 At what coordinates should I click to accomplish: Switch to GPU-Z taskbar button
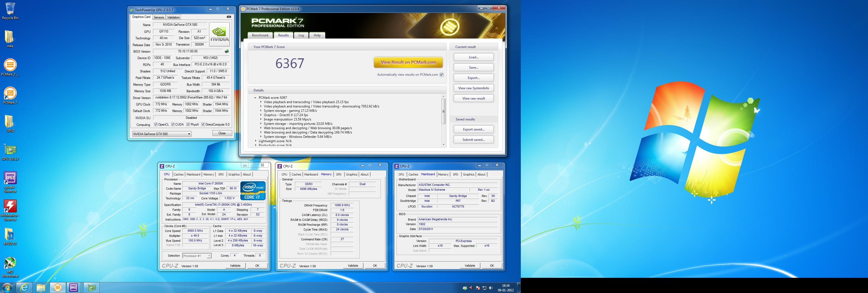[91, 288]
